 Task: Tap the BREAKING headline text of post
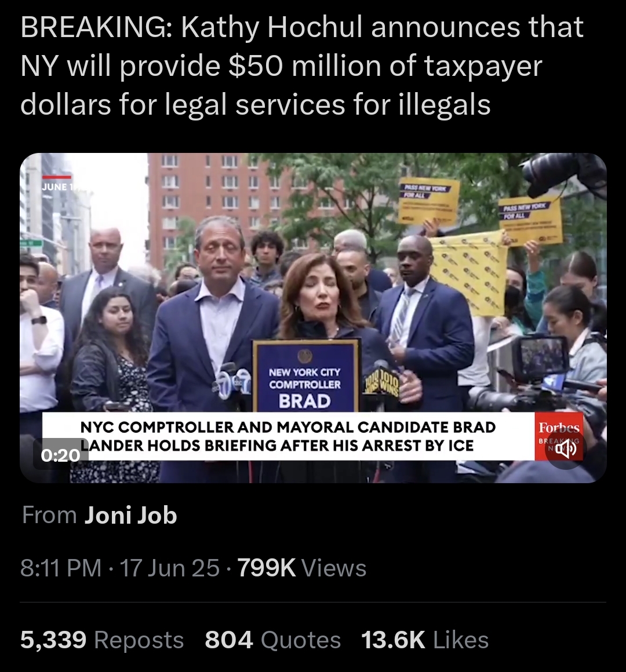point(302,65)
